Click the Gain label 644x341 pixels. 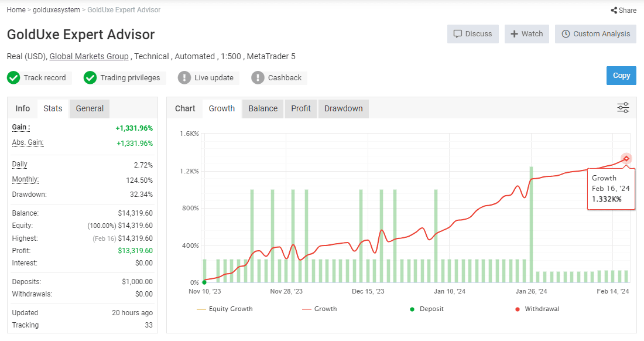[x=21, y=127]
